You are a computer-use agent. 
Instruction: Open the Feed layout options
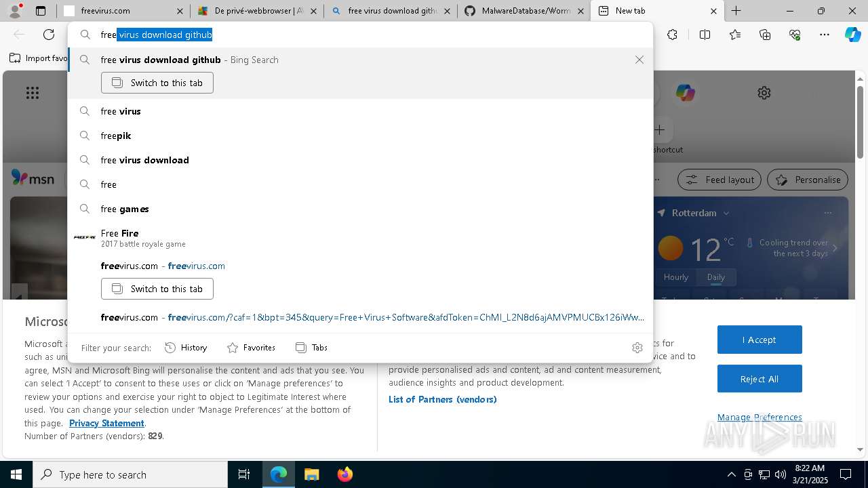[x=719, y=180]
